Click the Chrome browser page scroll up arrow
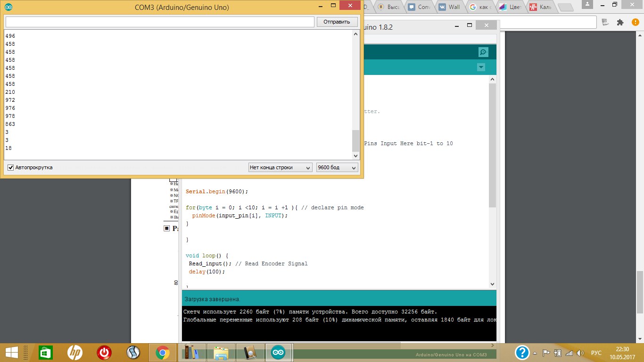The image size is (644, 362). click(640, 35)
